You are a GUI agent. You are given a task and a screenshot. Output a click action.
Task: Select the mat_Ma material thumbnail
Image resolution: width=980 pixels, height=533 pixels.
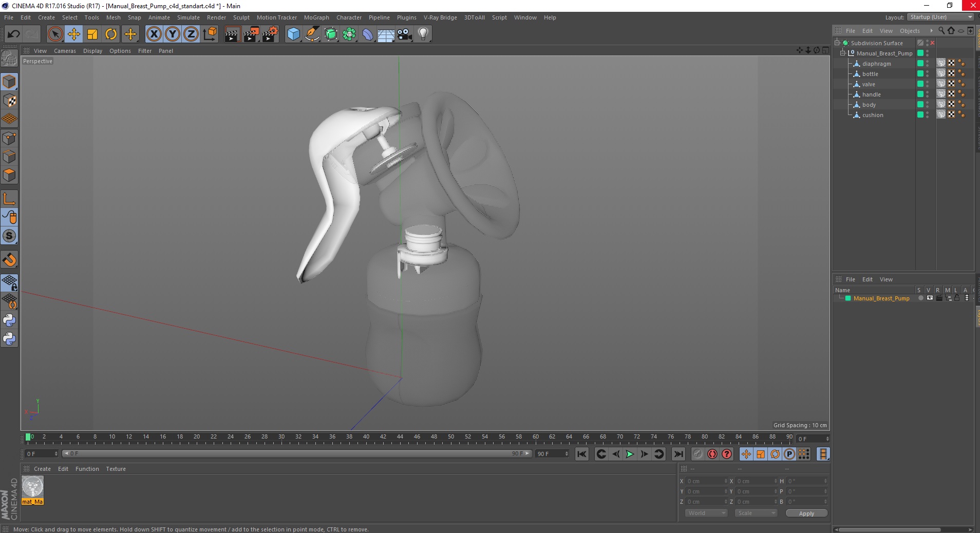pos(32,487)
